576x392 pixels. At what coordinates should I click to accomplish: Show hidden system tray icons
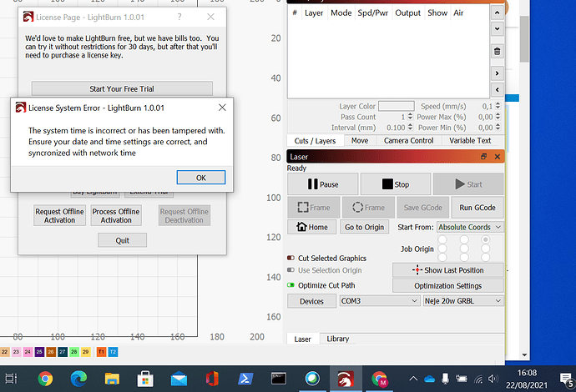click(413, 379)
